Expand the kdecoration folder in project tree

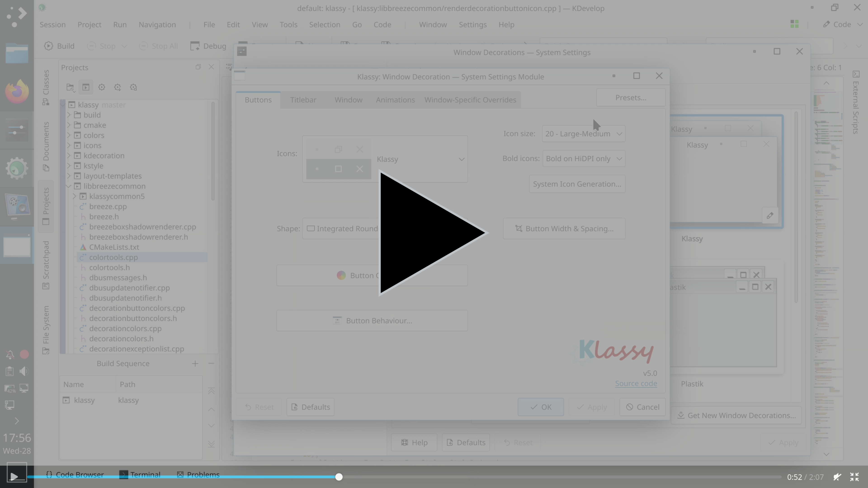pos(69,156)
